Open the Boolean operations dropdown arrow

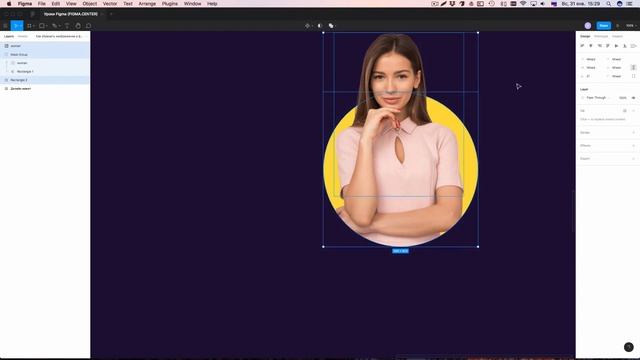point(336,26)
